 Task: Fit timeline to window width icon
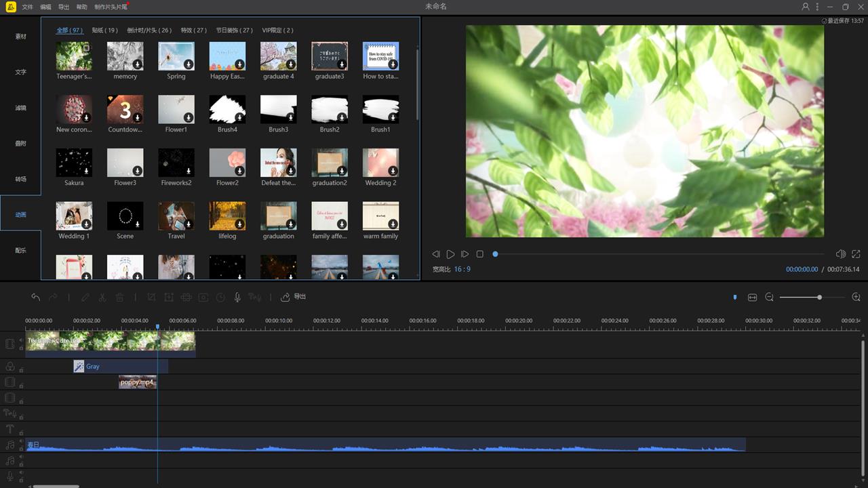(752, 297)
